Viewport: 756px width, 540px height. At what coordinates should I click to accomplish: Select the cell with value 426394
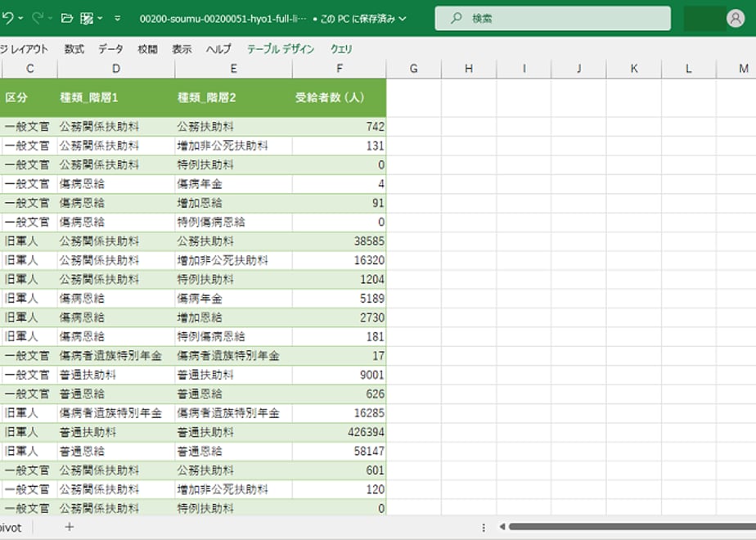point(340,432)
